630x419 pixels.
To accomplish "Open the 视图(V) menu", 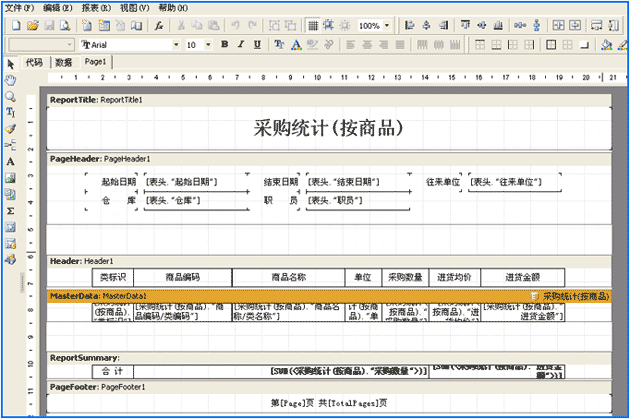I will (x=135, y=8).
